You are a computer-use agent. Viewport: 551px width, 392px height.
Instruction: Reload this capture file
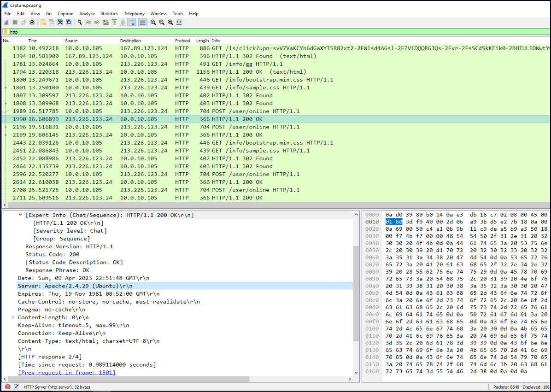69,23
